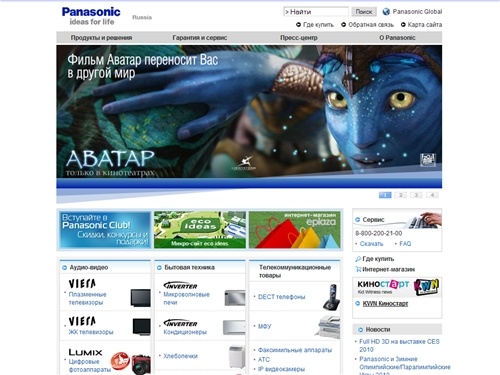
Task: Click the Аудио-видео category heading
Action: 89,267
